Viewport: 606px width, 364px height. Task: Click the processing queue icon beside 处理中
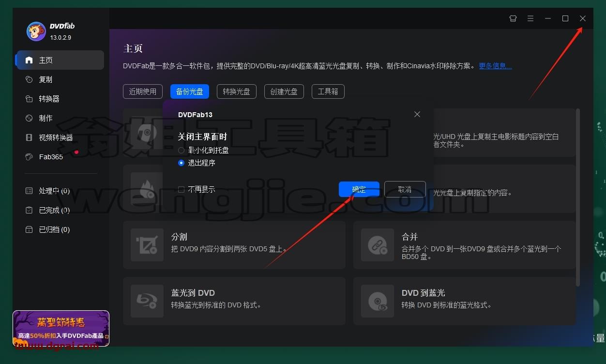pyautogui.click(x=29, y=191)
